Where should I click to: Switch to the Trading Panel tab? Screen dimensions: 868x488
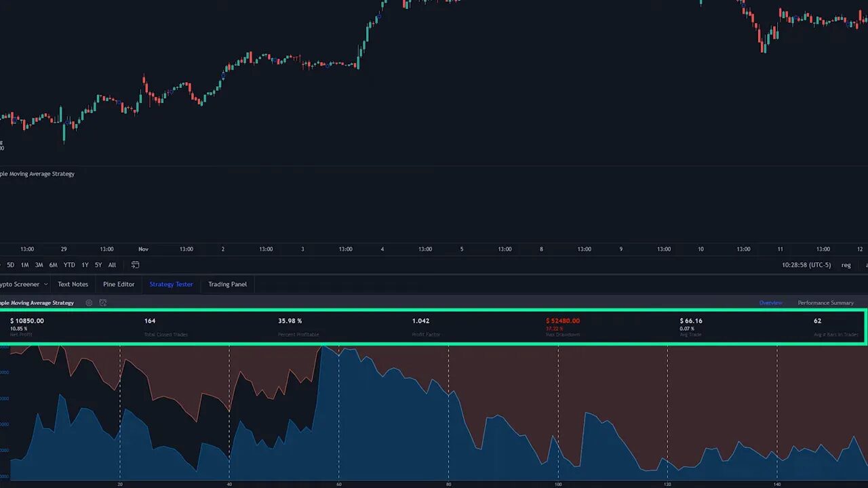(227, 284)
